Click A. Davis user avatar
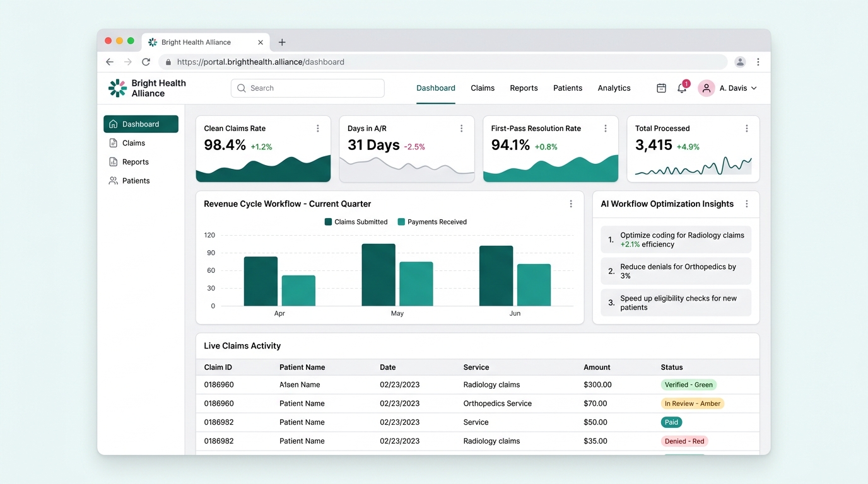The height and width of the screenshot is (484, 868). click(706, 88)
